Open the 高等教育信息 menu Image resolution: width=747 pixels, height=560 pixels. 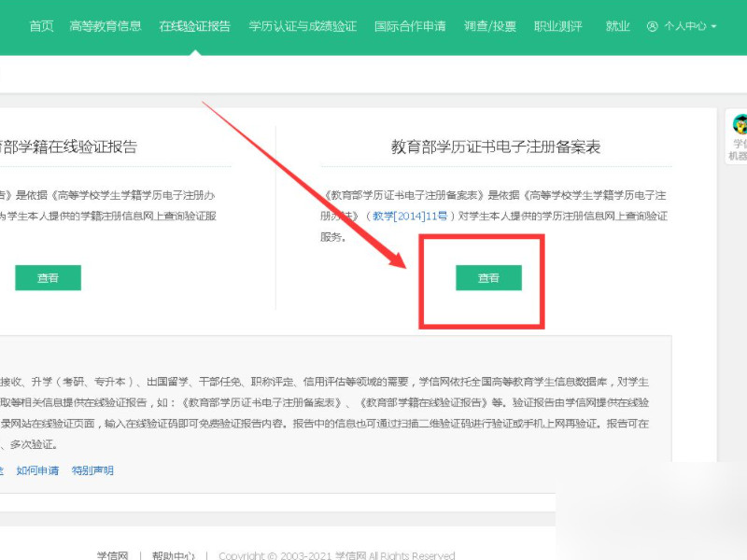[x=105, y=27]
